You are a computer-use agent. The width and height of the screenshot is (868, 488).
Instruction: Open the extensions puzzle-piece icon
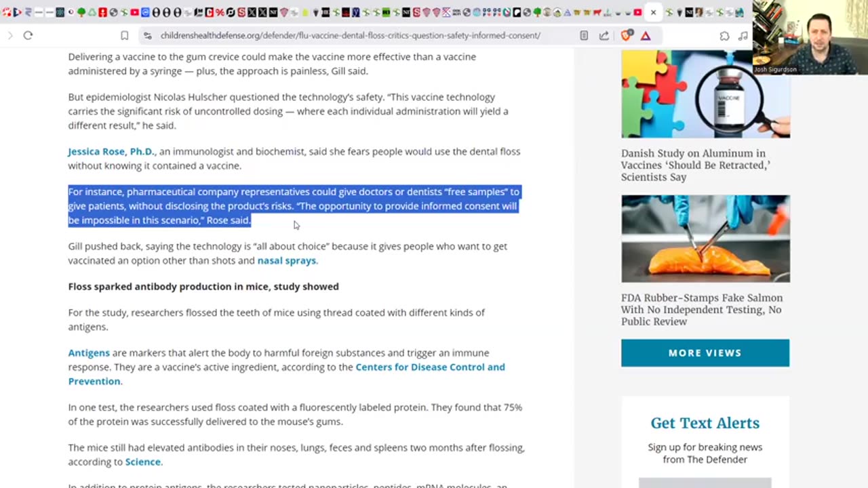pyautogui.click(x=724, y=35)
